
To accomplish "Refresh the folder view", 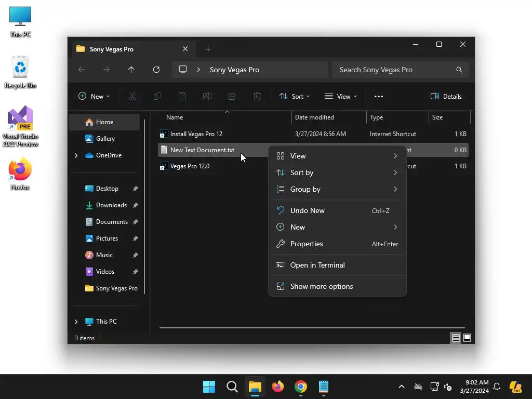I will (156, 70).
